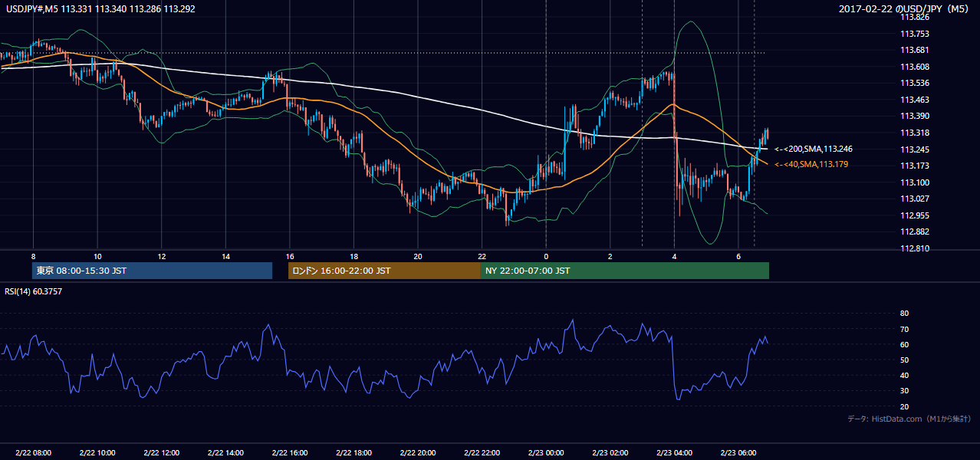Click hour tick 12 on price chart axis
980x460 pixels.
[162, 256]
